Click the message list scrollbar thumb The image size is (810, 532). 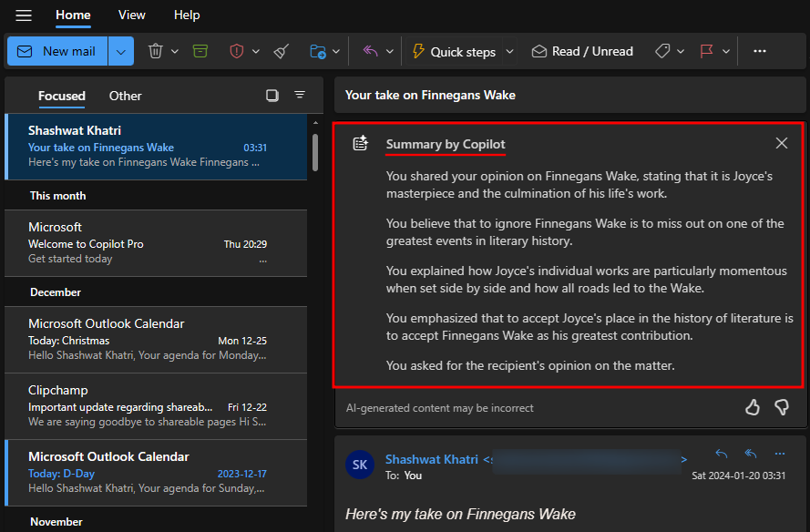coord(315,152)
